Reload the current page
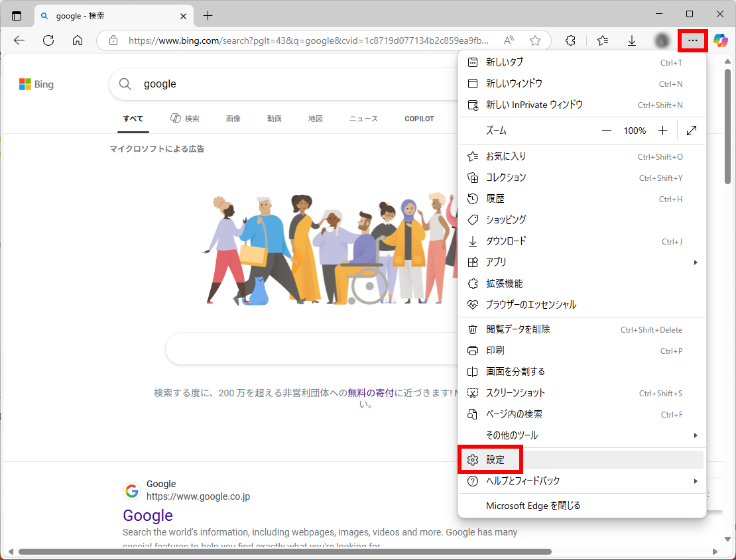The width and height of the screenshot is (736, 560). [48, 40]
